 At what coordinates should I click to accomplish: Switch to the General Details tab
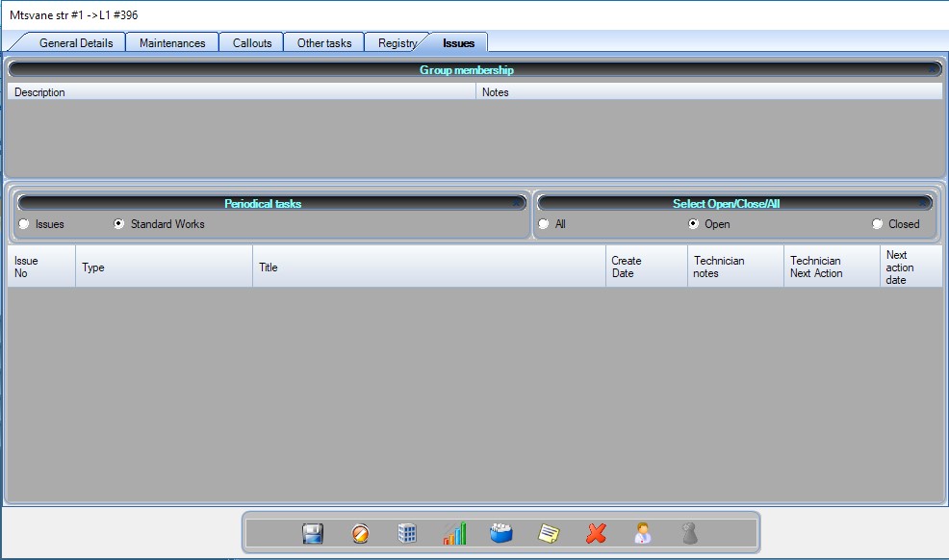pos(76,43)
